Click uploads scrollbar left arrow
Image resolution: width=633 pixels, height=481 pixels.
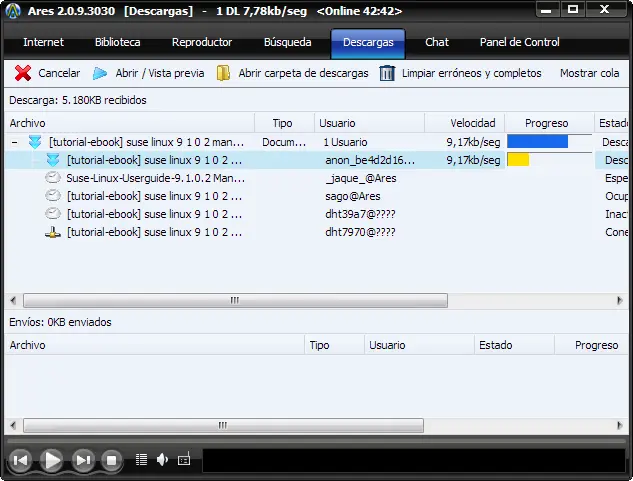(13, 425)
